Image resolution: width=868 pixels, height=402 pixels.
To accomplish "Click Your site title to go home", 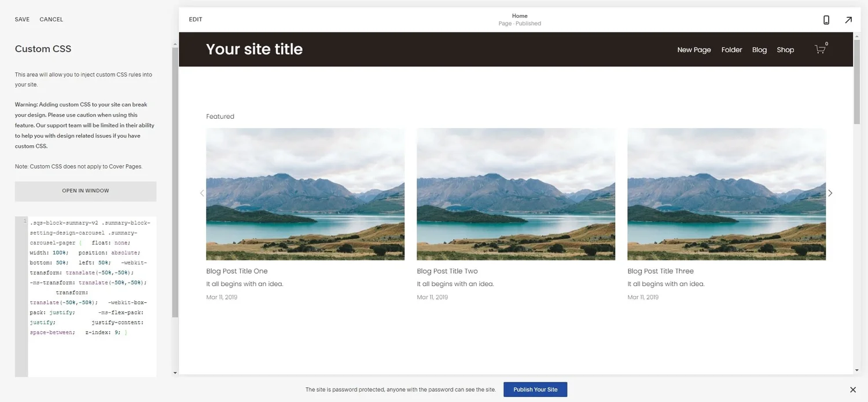I will (x=254, y=49).
